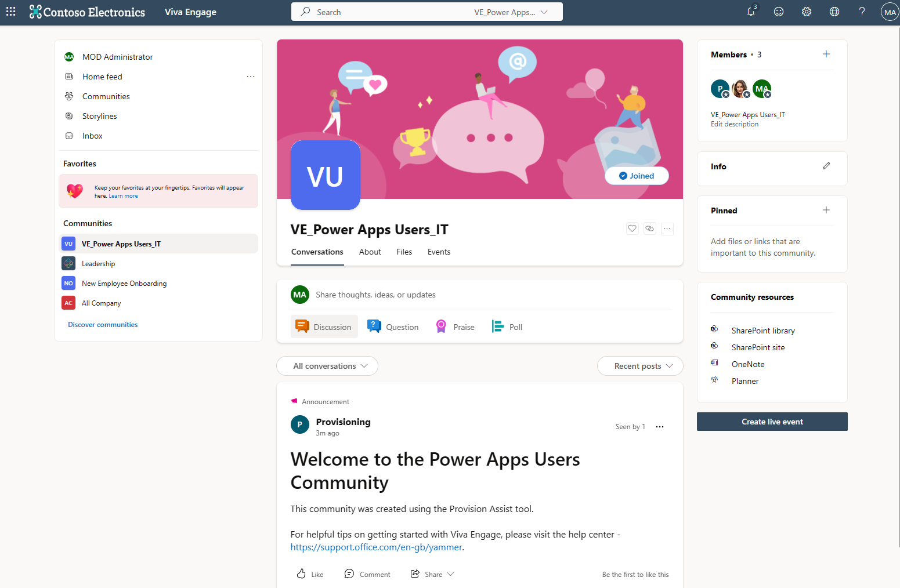
Task: Open MOD Administrator profile
Action: point(118,57)
